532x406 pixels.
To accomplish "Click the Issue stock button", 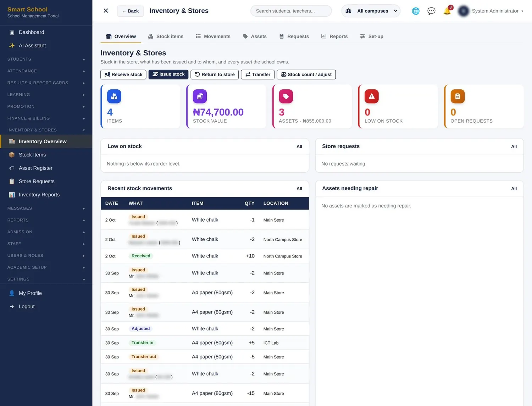I will pyautogui.click(x=168, y=74).
